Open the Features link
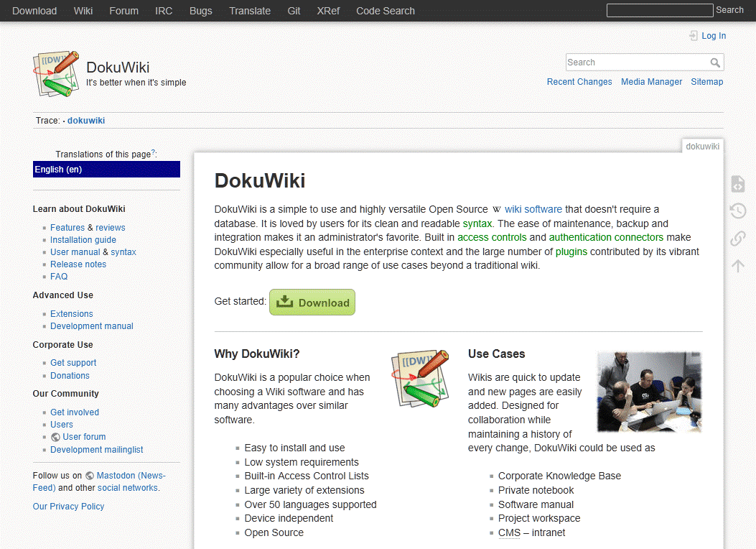Viewport: 756px width, 549px height. coord(67,228)
